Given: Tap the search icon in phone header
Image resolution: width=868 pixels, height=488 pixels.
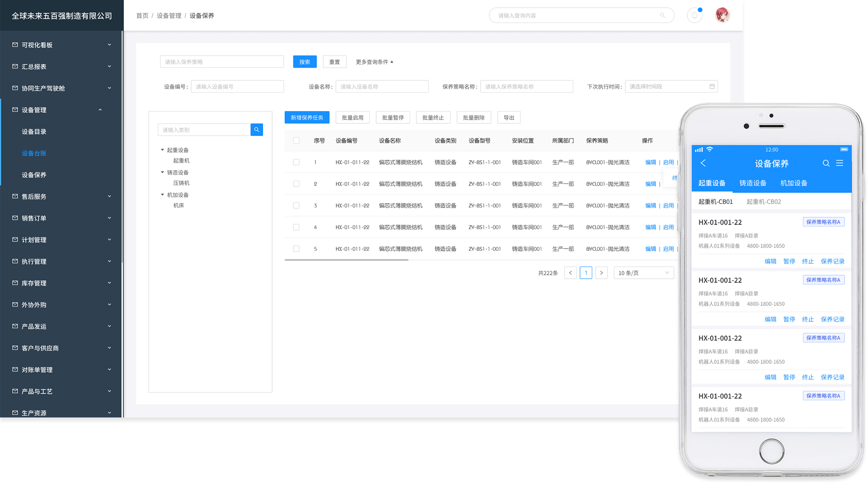Looking at the screenshot, I should click(826, 163).
